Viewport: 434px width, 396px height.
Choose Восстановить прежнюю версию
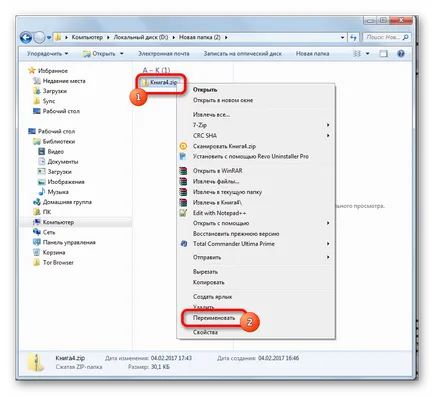click(x=256, y=234)
